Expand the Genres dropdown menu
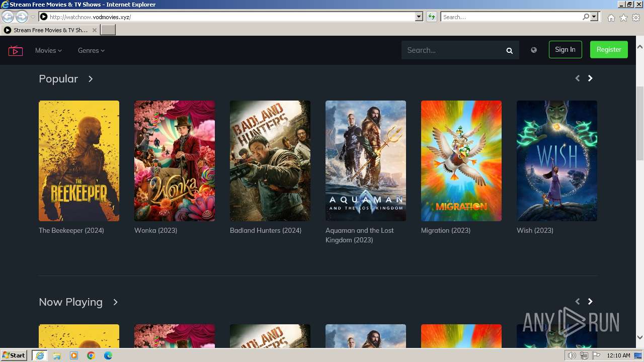644x362 pixels. click(91, 50)
